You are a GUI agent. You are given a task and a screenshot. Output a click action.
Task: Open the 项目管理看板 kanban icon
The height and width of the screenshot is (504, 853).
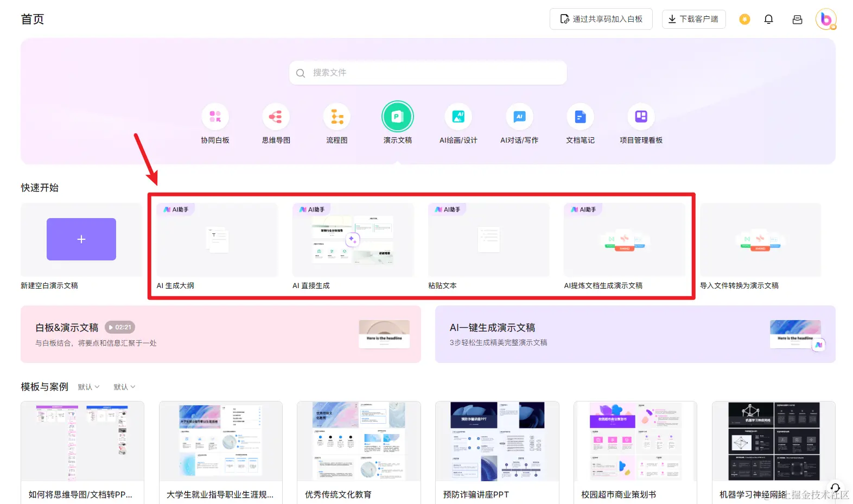point(641,117)
